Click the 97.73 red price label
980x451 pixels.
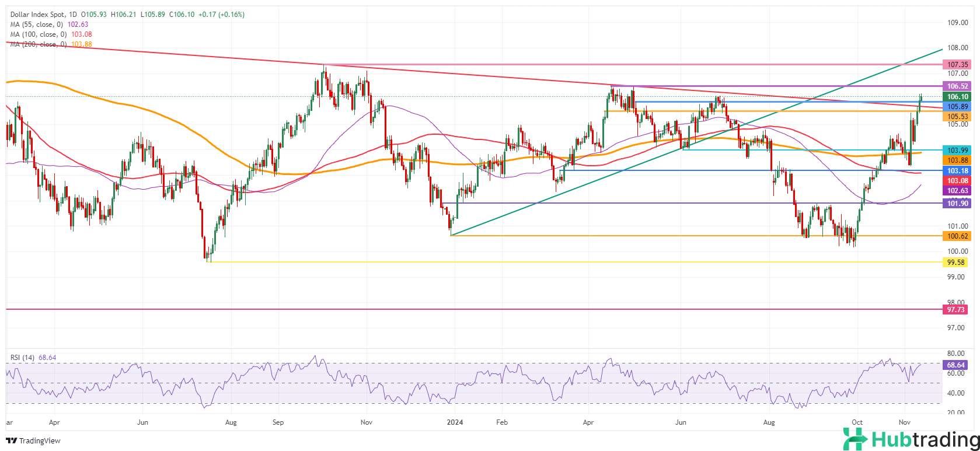958,310
